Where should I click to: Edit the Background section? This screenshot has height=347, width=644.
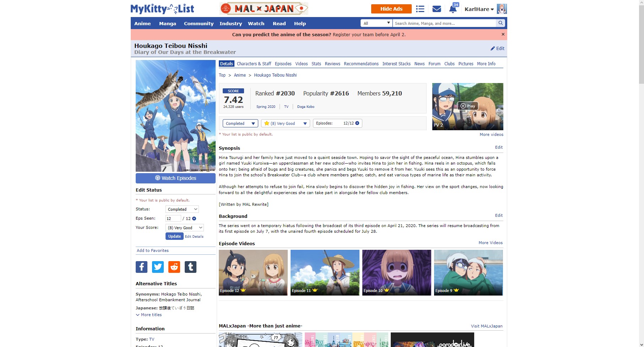(x=499, y=215)
